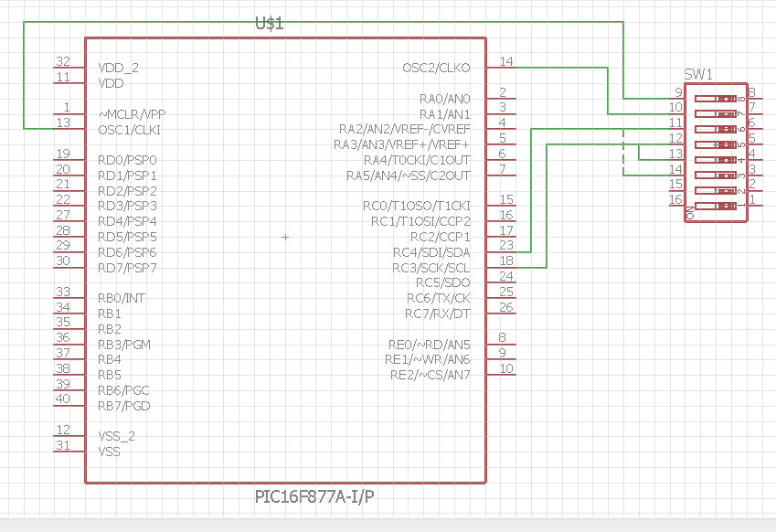Click the RA4/T0CKI/C1OUT pin label
This screenshot has width=776, height=532.
(417, 160)
